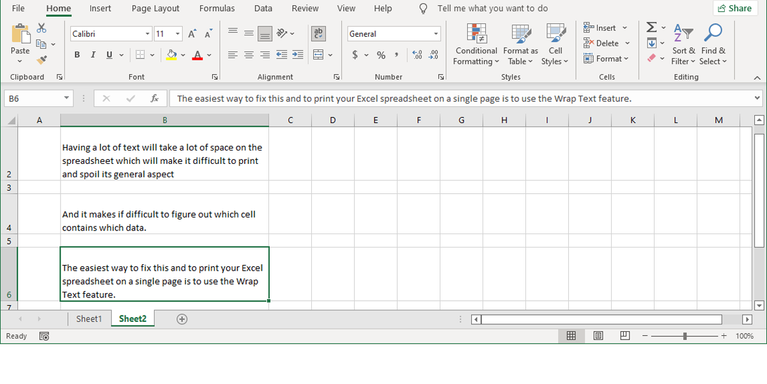Click the Paste button
Screen dimensions: 767x384
(x=20, y=43)
